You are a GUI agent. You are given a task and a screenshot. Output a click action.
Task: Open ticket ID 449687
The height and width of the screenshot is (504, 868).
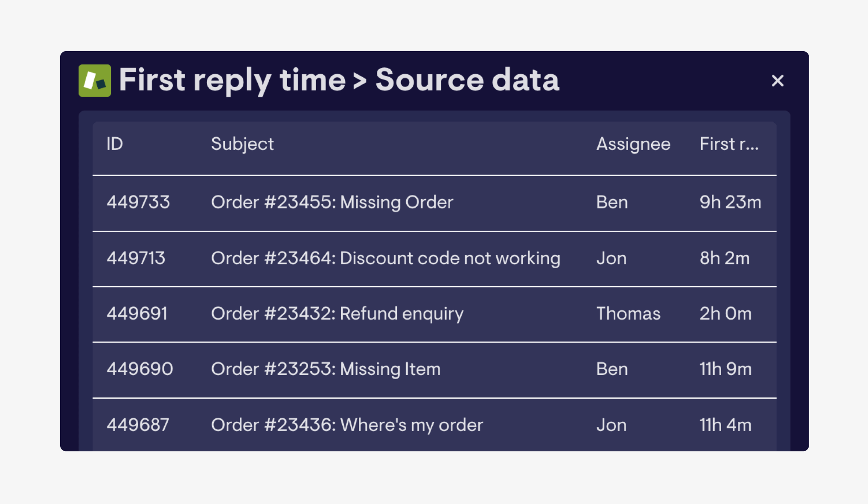click(138, 425)
